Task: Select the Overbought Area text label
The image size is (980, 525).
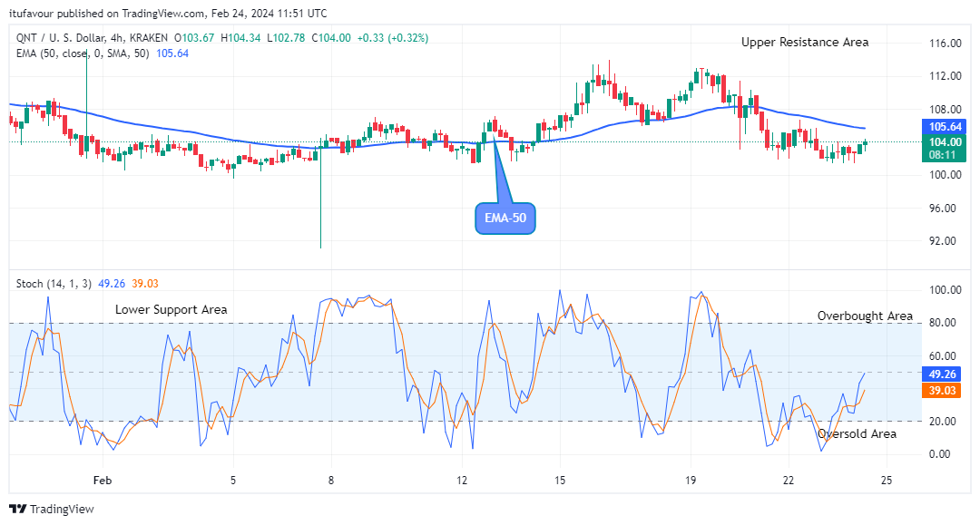Action: [865, 316]
